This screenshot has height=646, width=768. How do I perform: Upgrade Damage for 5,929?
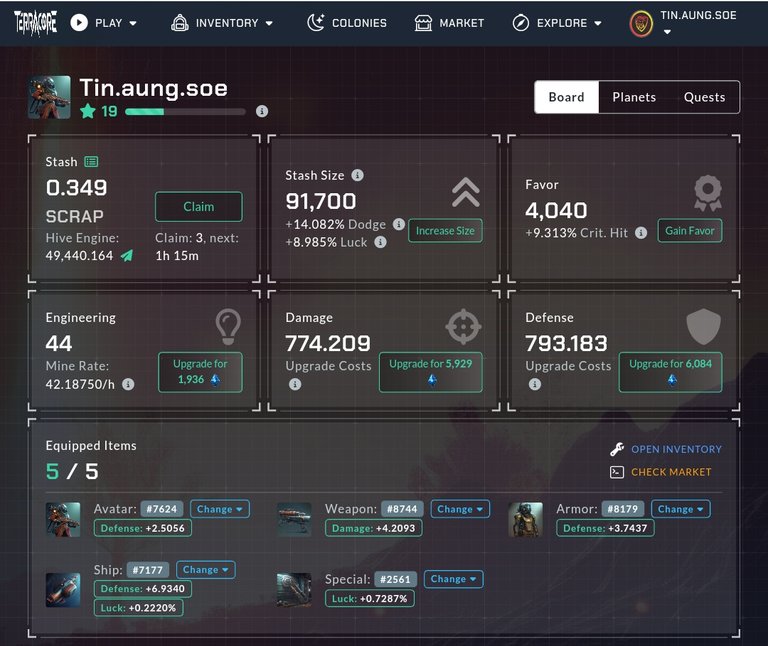[431, 372]
